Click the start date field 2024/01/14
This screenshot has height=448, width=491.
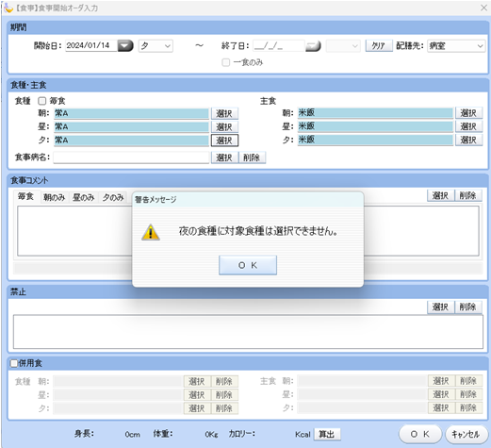[91, 45]
